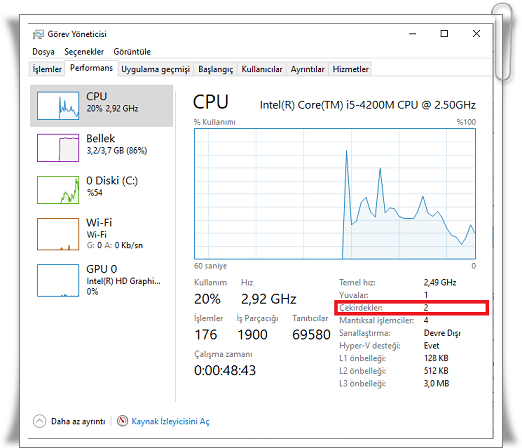Viewport: 522px width, 448px height.
Task: Click the main CPU usage graph
Action: [335, 194]
